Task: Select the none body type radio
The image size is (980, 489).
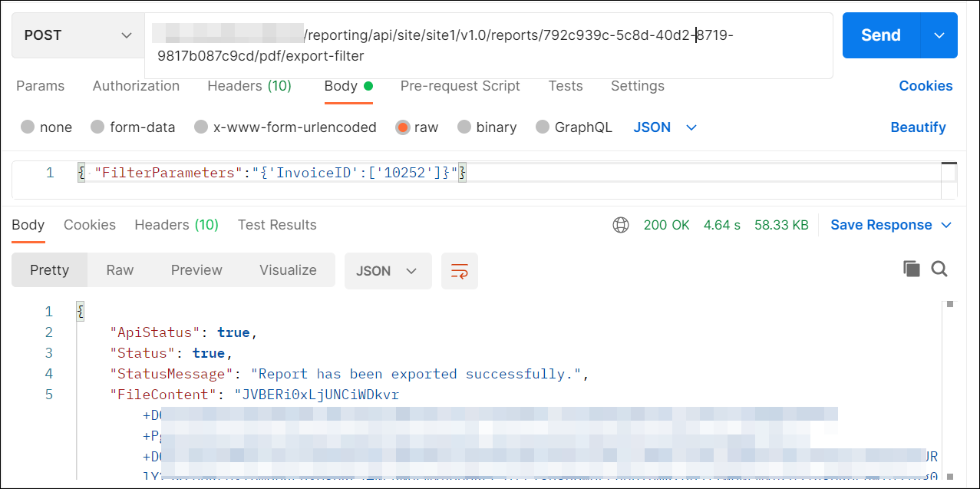Action: (x=28, y=127)
